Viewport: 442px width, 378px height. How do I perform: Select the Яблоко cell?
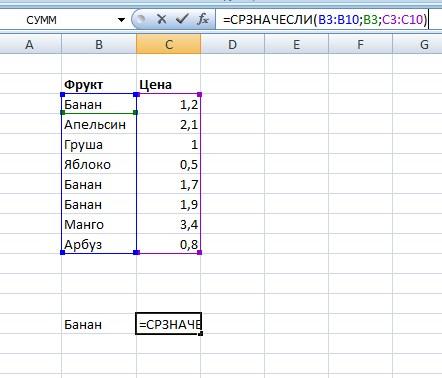(99, 164)
